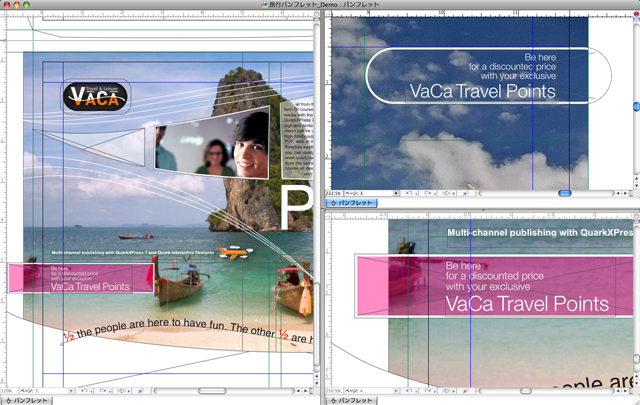The height and width of the screenshot is (405, 640).
Task: Select the パンフレット layout tab in bottom-right pane
Action: 351,401
